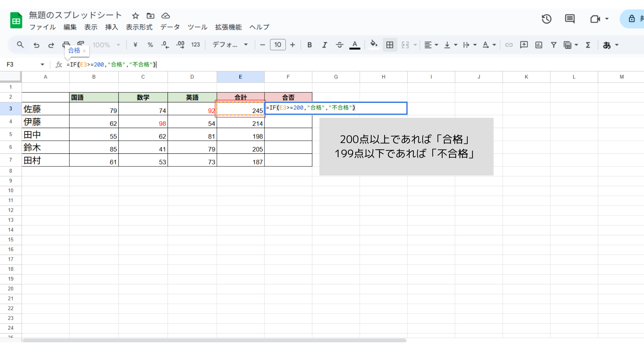The image size is (644, 351).
Task: Click the borders icon in toolbar
Action: click(x=390, y=45)
